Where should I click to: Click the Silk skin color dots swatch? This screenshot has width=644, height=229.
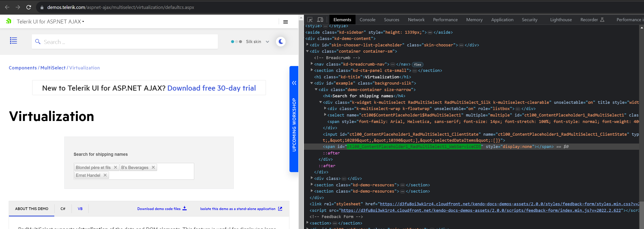click(236, 42)
